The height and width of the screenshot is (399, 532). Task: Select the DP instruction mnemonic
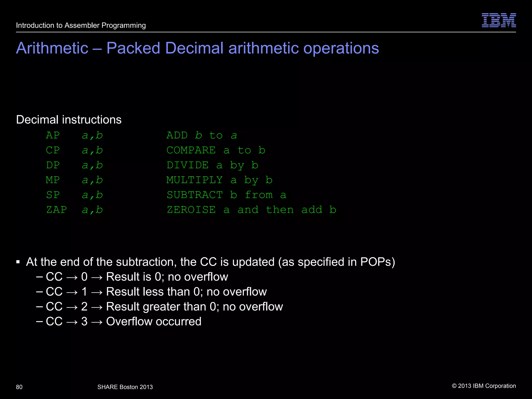[53, 165]
